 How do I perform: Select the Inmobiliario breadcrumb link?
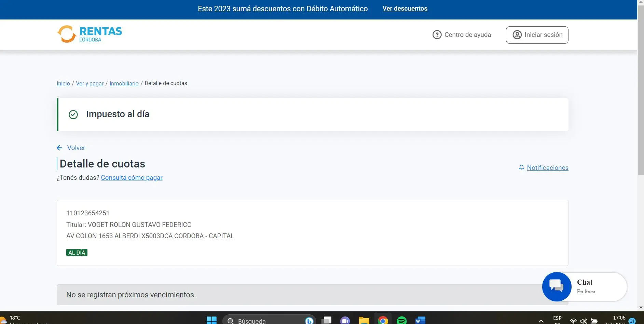tap(124, 83)
